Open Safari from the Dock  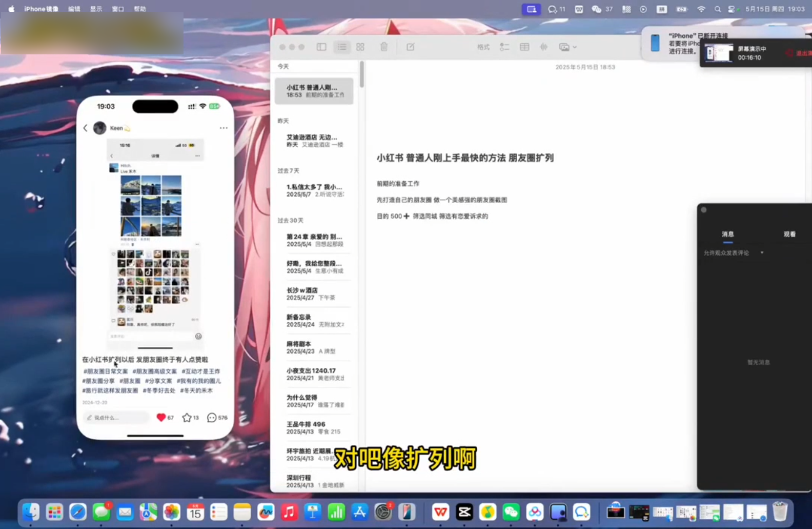(78, 512)
